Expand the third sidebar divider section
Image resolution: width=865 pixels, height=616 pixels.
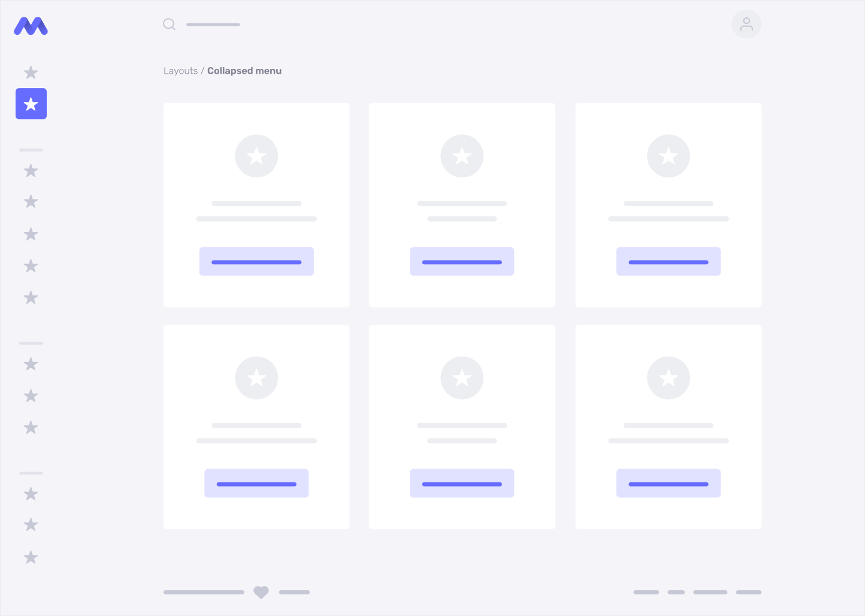(31, 473)
